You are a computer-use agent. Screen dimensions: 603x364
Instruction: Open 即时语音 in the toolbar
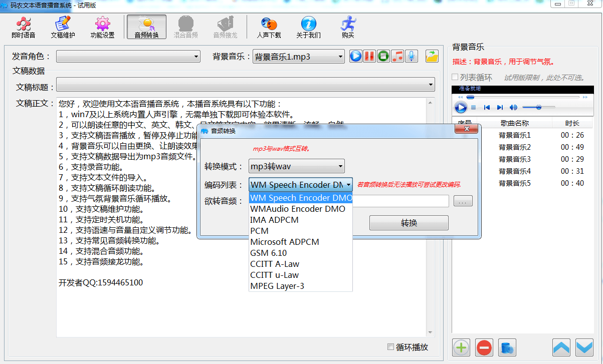coord(24,28)
